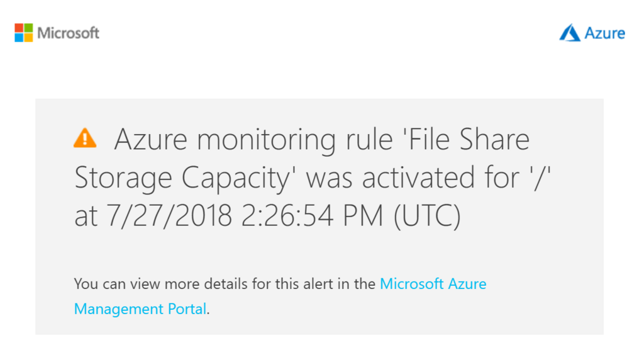Click the gray "Microsoft" wordmark text

tap(68, 33)
